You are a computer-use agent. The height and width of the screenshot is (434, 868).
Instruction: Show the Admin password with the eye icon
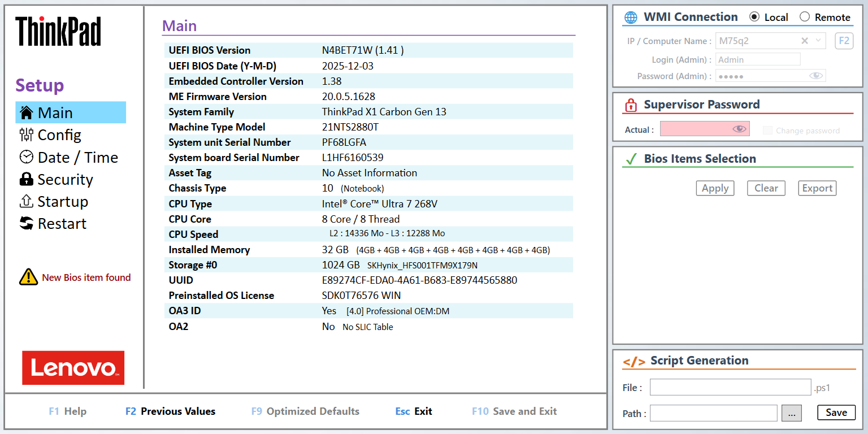[815, 76]
